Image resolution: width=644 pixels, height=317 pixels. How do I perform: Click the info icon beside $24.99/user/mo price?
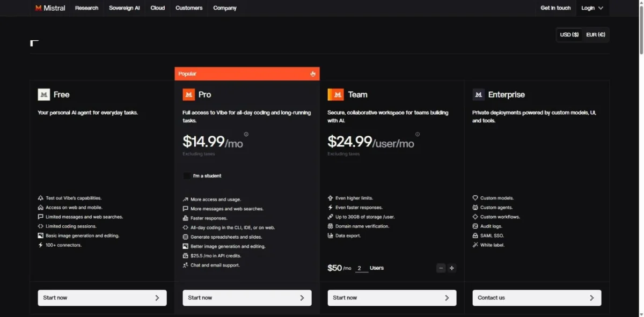418,134
